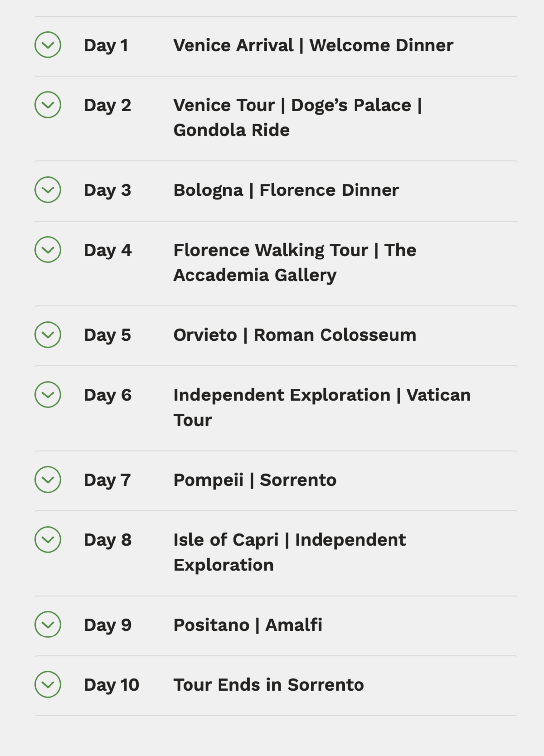Viewport: 544px width, 756px height.
Task: Click the circled arrow beside Day 5
Action: [48, 335]
